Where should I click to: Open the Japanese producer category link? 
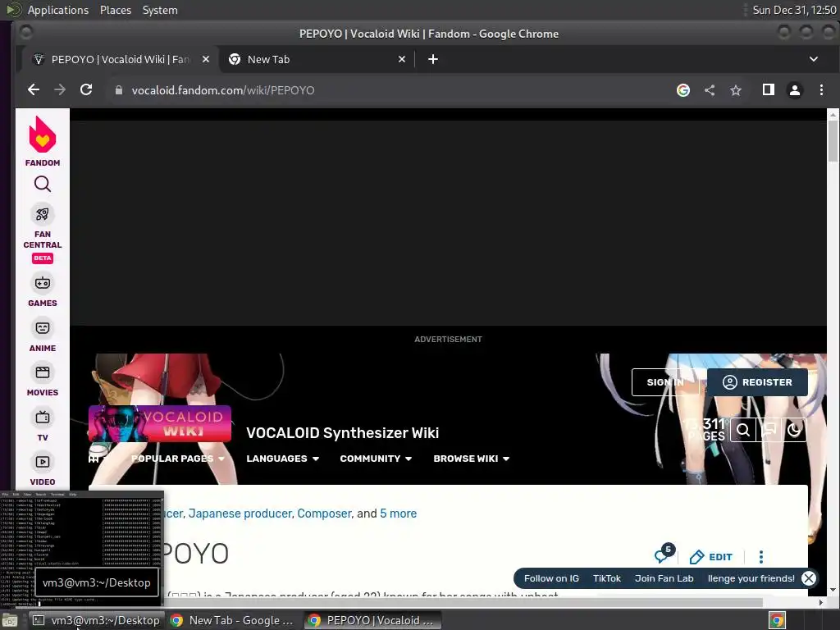click(240, 514)
